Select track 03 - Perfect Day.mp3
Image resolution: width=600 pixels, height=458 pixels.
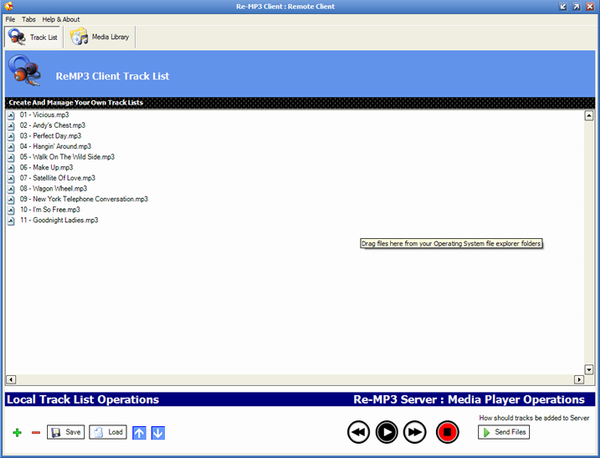[x=51, y=136]
